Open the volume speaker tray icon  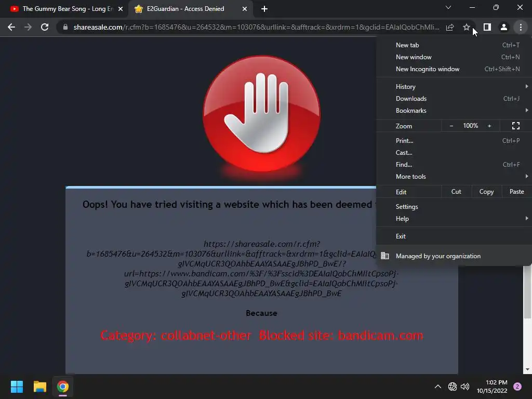tap(465, 387)
